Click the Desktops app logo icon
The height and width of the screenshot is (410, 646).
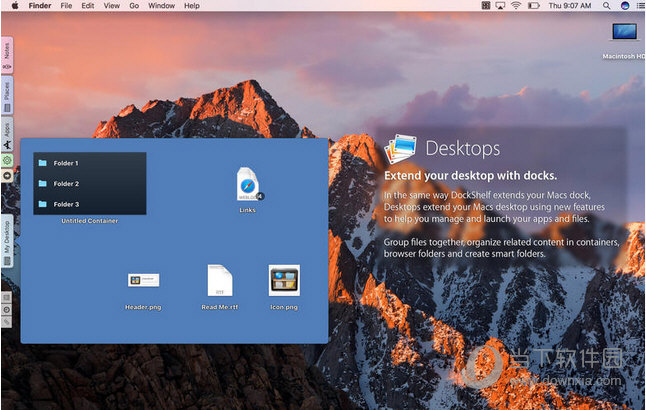pyautogui.click(x=400, y=149)
